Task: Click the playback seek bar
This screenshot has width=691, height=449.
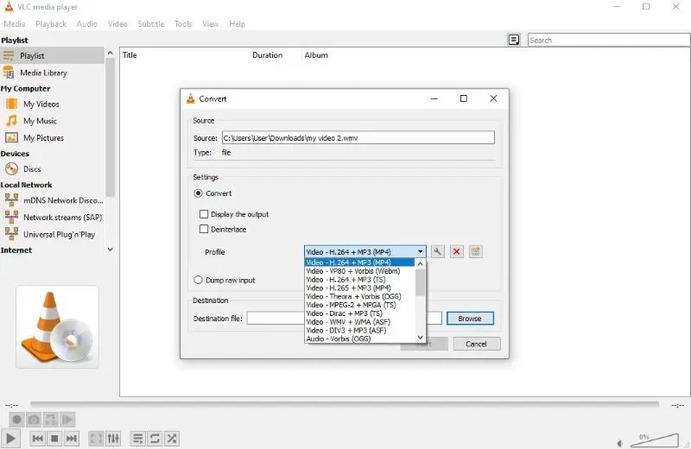Action: [345, 404]
